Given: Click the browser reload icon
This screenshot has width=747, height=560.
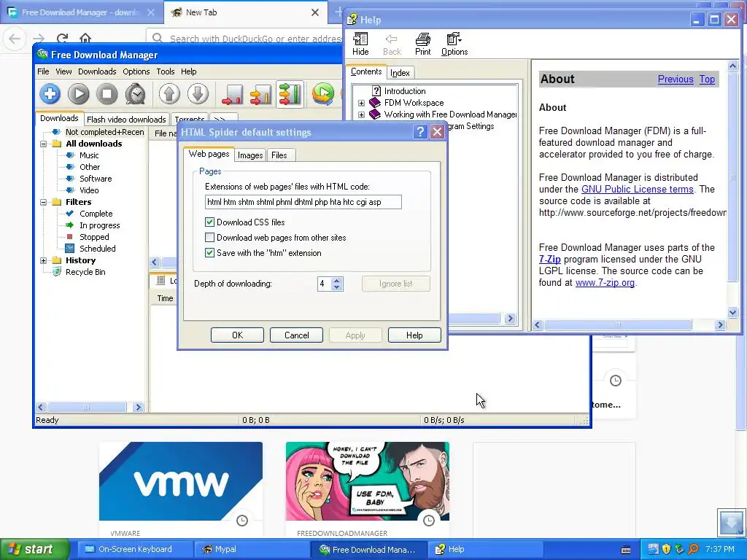Looking at the screenshot, I should tap(62, 38).
